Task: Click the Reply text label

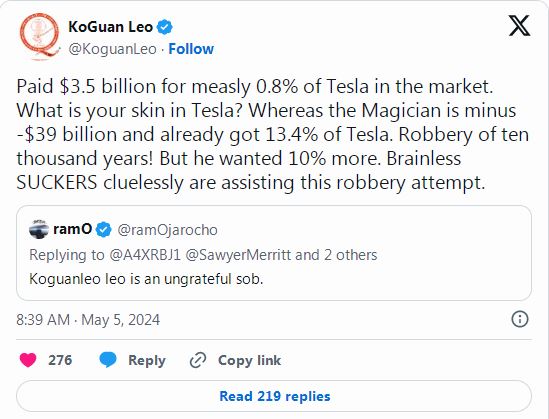Action: [x=147, y=360]
